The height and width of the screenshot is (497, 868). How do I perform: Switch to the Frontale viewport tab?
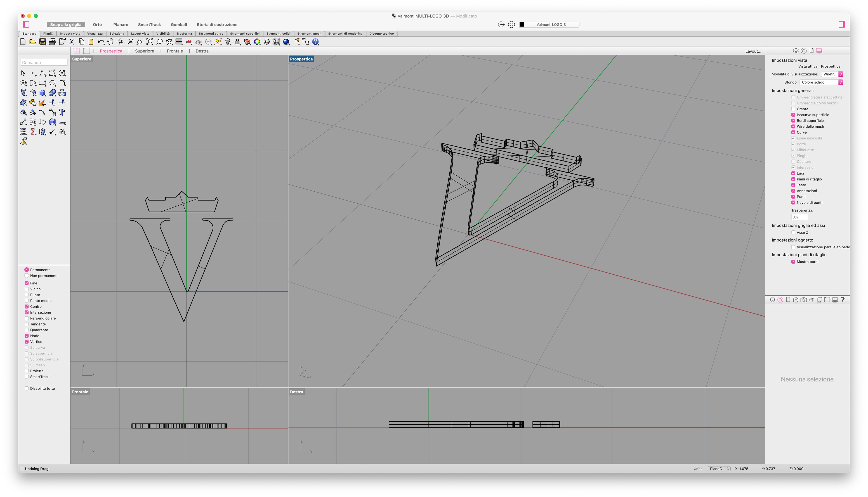click(x=175, y=51)
